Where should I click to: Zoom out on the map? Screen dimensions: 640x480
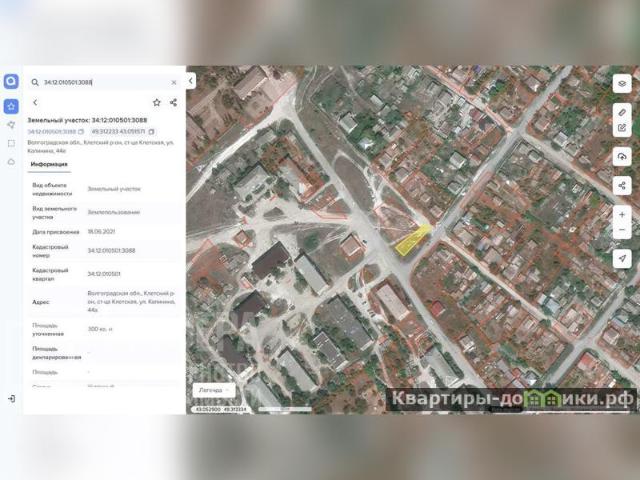[x=622, y=230]
